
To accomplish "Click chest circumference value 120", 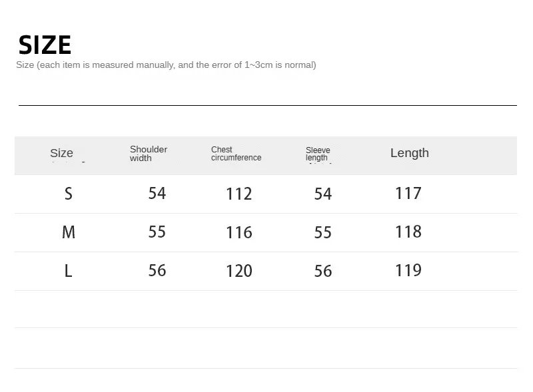I will pos(239,272).
